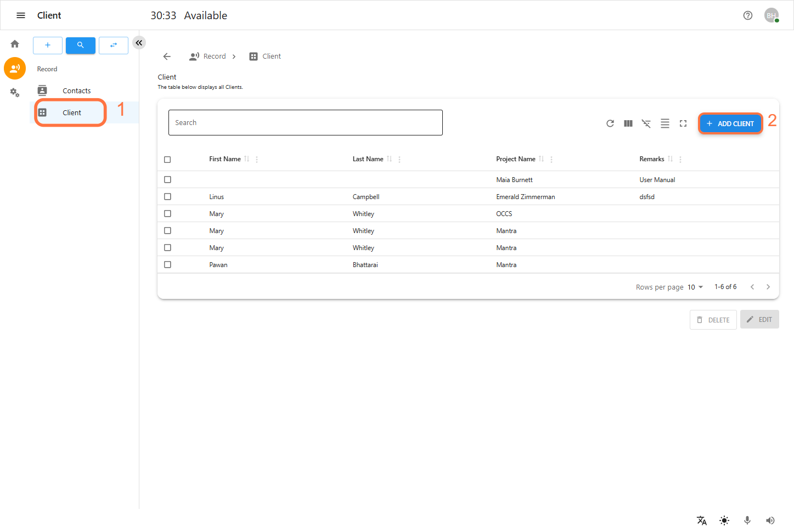Click into the Search input field
Screen dimensions: 794x532
(x=305, y=122)
